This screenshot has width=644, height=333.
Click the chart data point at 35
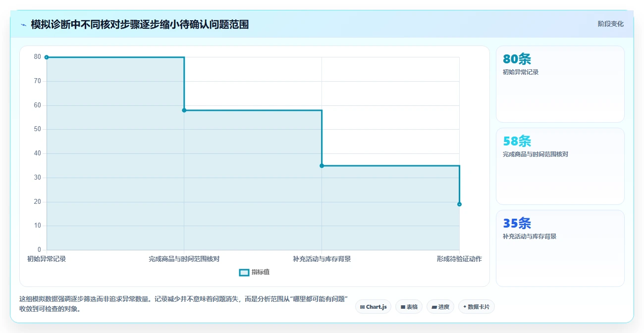322,166
